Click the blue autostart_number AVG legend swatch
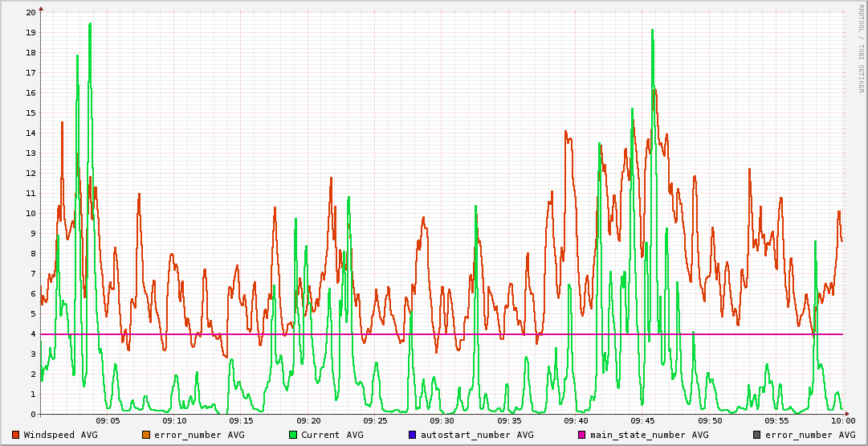 point(413,435)
